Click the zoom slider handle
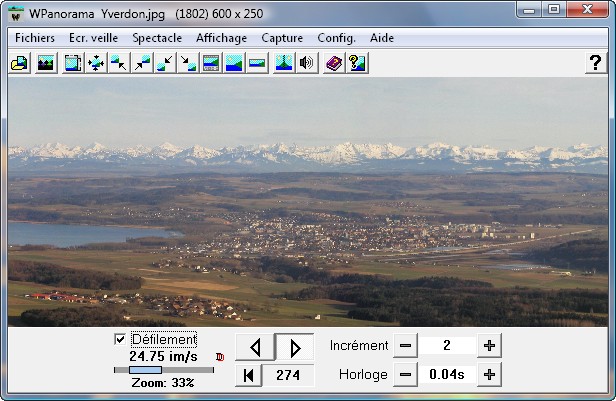Image resolution: width=616 pixels, height=401 pixels. point(145,370)
